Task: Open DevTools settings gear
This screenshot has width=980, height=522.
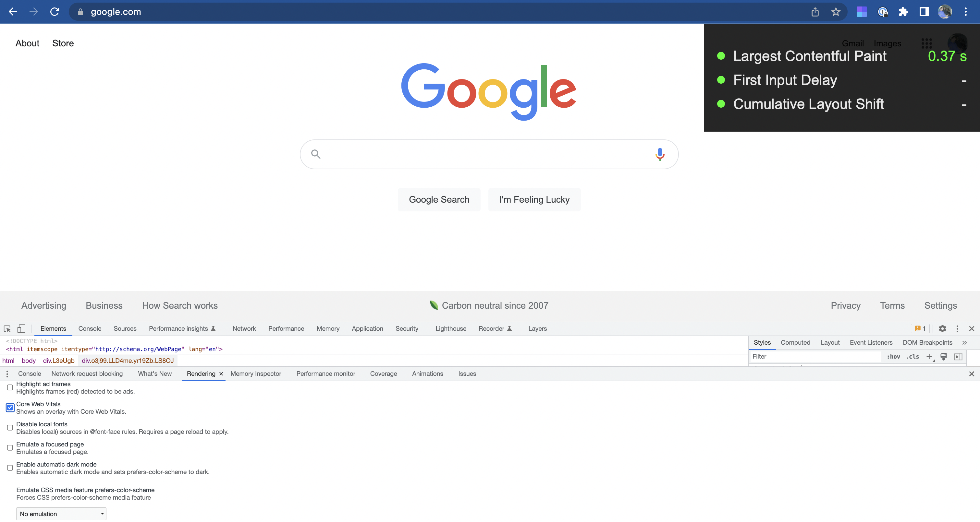Action: (x=942, y=328)
